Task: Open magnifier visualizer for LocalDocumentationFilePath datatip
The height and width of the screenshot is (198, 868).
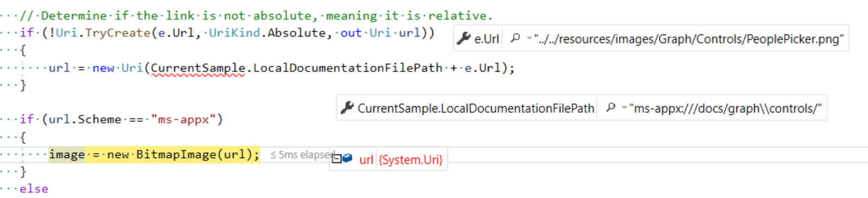Action: tap(610, 107)
